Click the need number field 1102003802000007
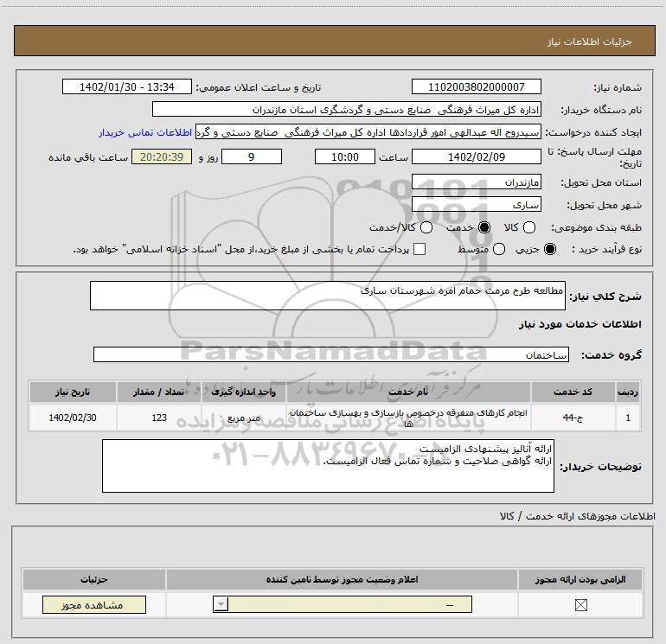The image size is (666, 644). (x=476, y=86)
